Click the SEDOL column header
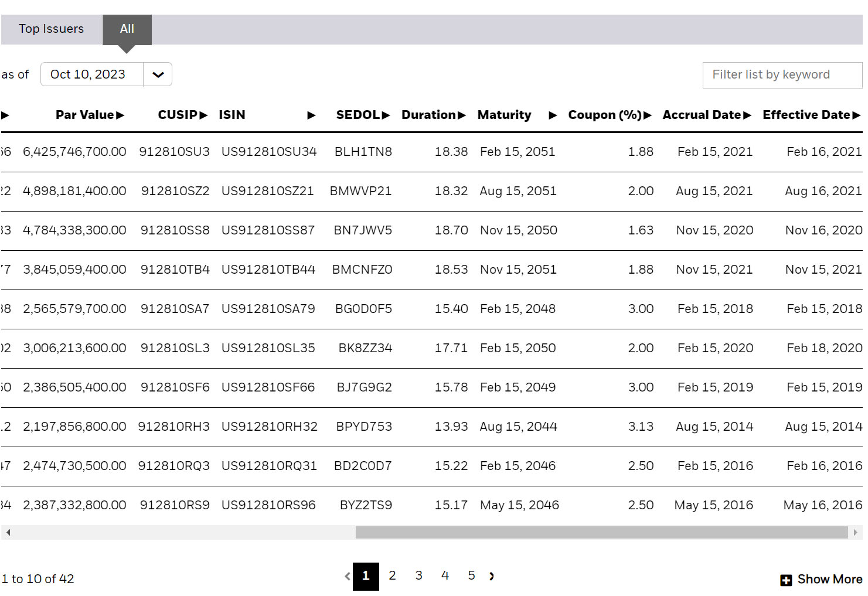 (x=358, y=115)
